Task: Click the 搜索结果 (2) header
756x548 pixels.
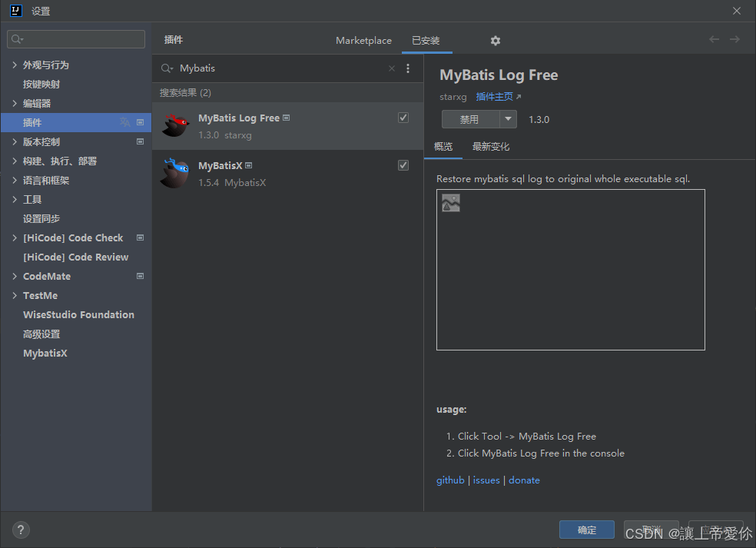Action: 185,93
